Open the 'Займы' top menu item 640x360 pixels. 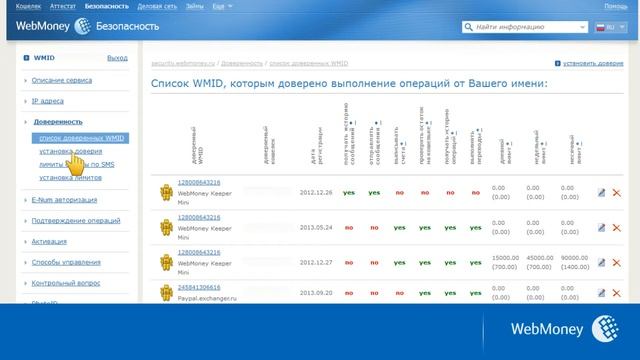195,6
